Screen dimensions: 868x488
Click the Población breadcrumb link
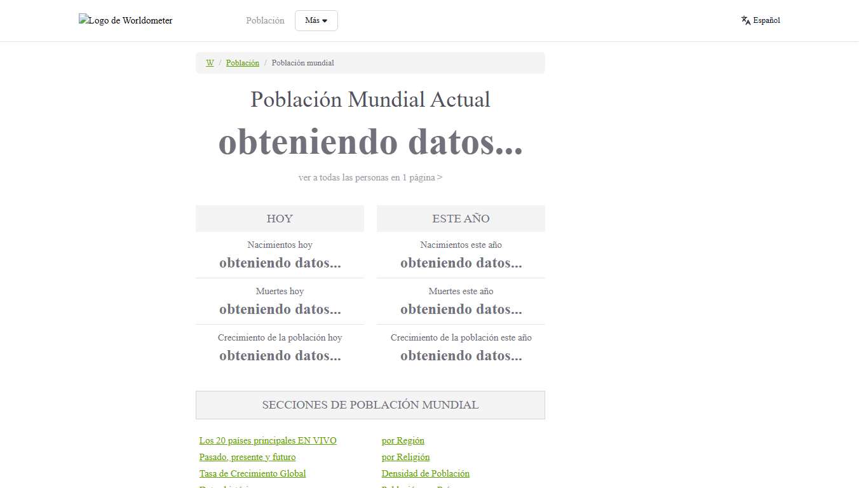(242, 63)
